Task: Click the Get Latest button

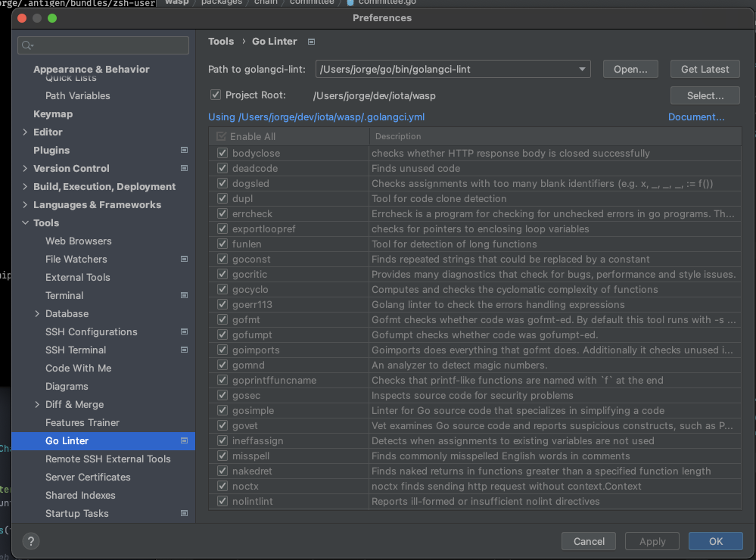Action: pos(705,69)
